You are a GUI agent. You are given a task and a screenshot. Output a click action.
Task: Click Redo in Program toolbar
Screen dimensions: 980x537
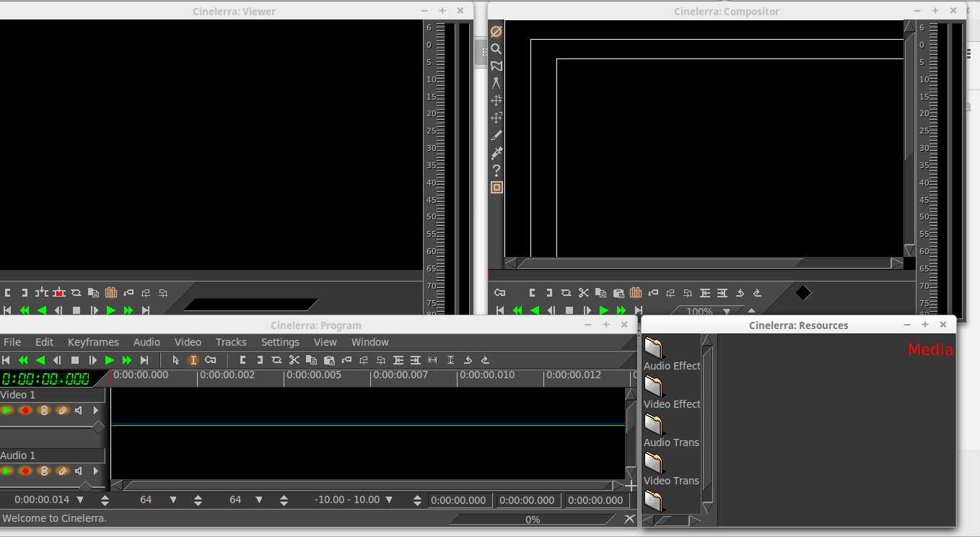click(x=485, y=359)
